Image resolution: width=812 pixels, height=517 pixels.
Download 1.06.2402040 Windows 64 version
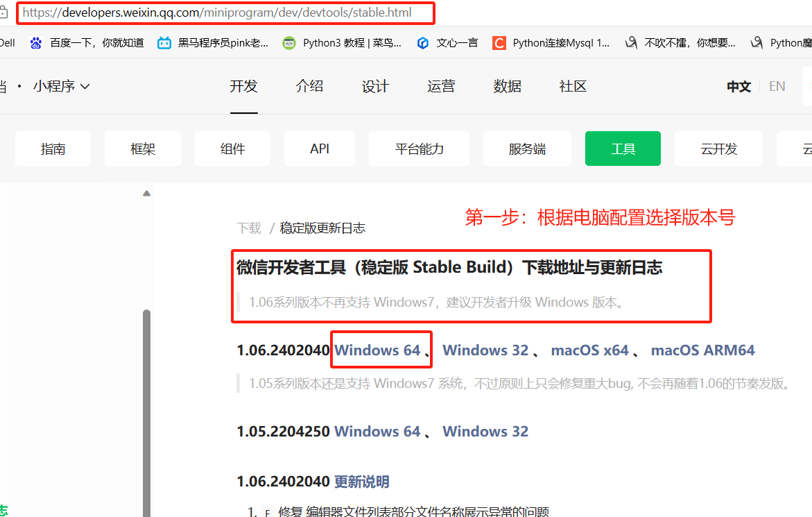click(377, 350)
